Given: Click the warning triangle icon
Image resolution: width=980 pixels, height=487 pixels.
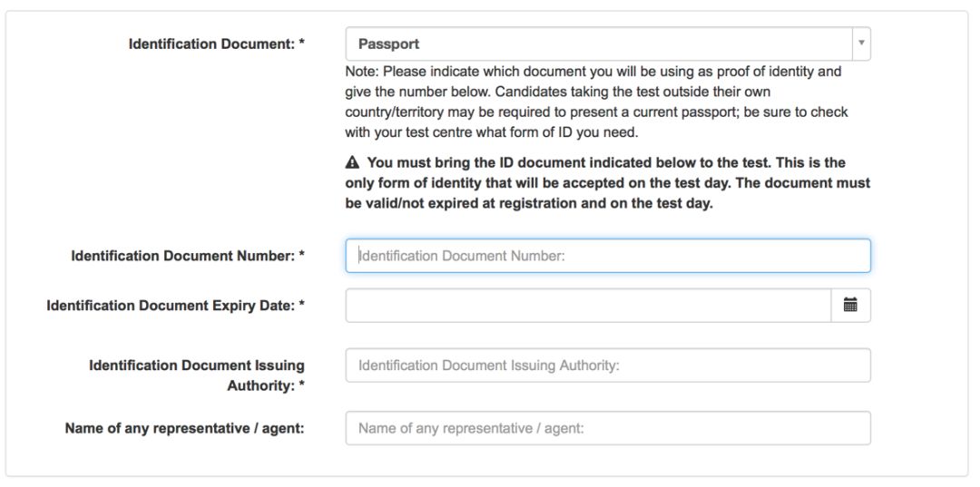Looking at the screenshot, I should pyautogui.click(x=352, y=163).
